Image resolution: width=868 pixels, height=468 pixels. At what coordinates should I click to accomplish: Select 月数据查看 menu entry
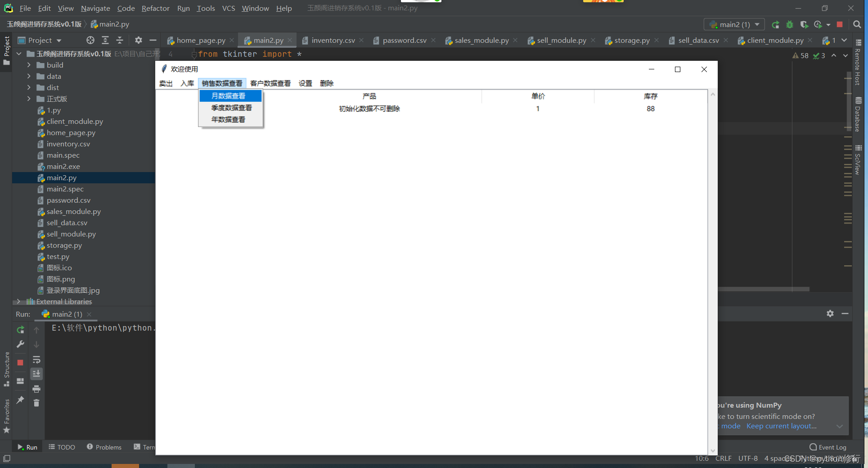coord(230,96)
